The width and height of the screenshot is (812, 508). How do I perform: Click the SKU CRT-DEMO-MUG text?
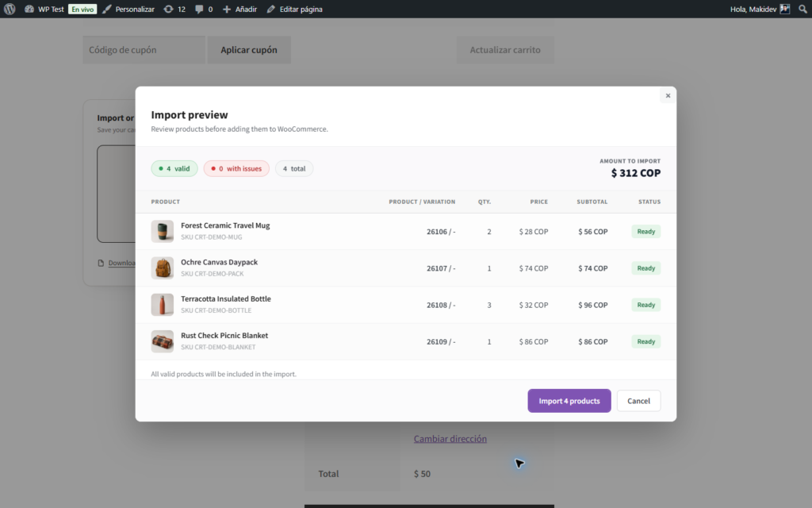tap(211, 237)
